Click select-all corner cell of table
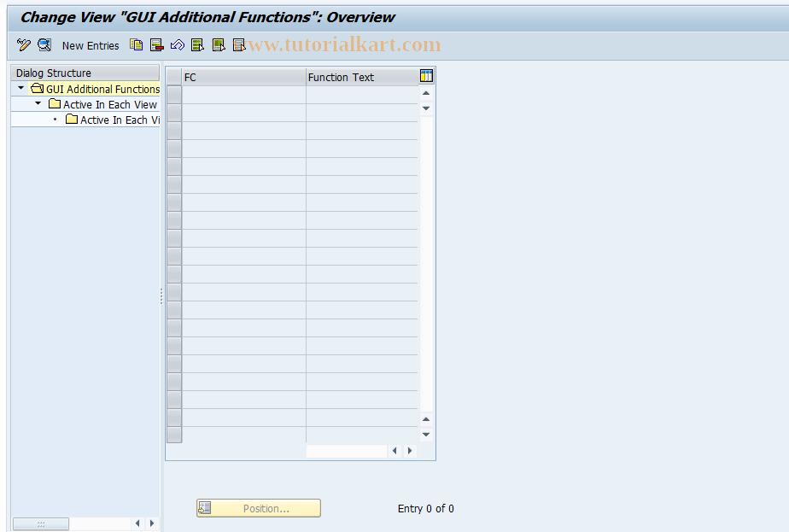Image resolution: width=789 pixels, height=532 pixels. [x=174, y=77]
